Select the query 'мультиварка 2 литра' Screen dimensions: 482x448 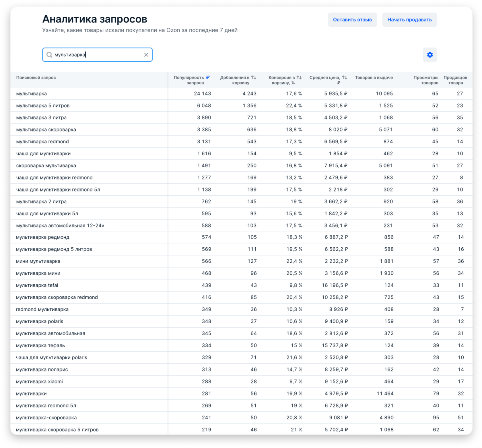41,201
